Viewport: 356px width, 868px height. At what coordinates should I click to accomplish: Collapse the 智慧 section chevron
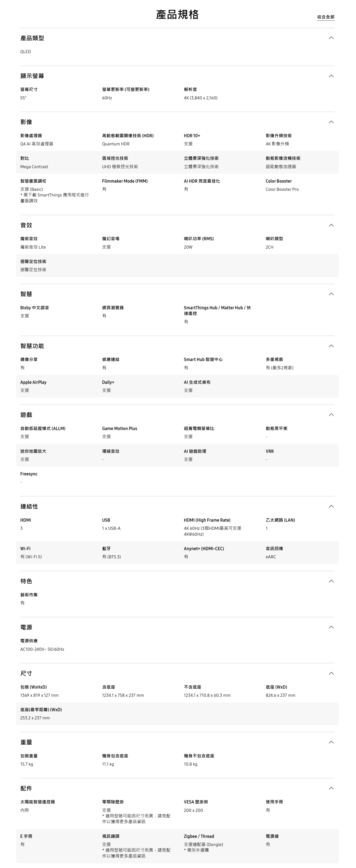[331, 294]
